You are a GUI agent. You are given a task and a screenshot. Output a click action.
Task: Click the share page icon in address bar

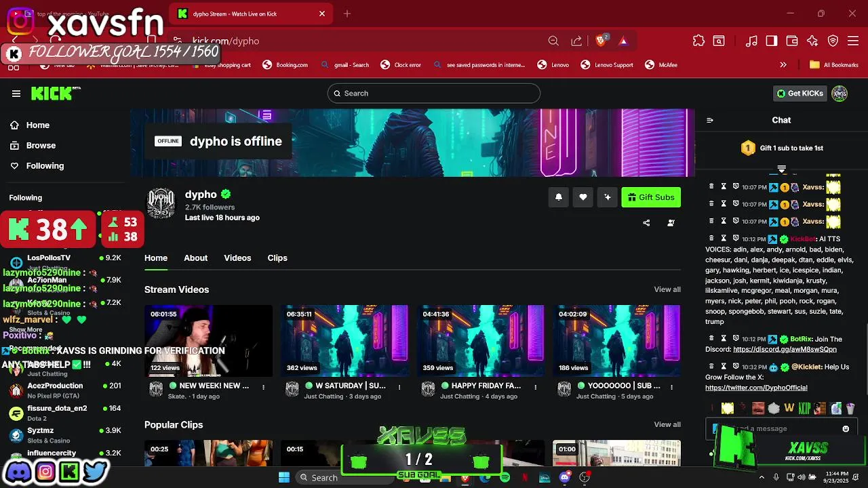(x=576, y=41)
